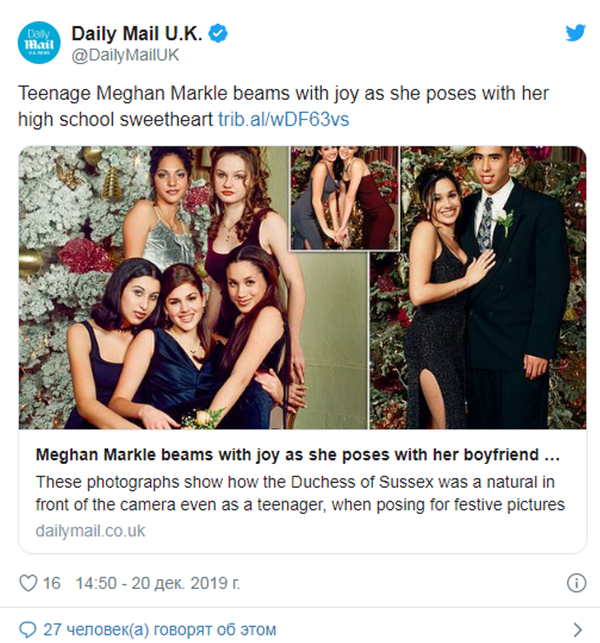Click the Daily Mail U.K. account name
Viewport: 600px width, 643px height.
137,34
